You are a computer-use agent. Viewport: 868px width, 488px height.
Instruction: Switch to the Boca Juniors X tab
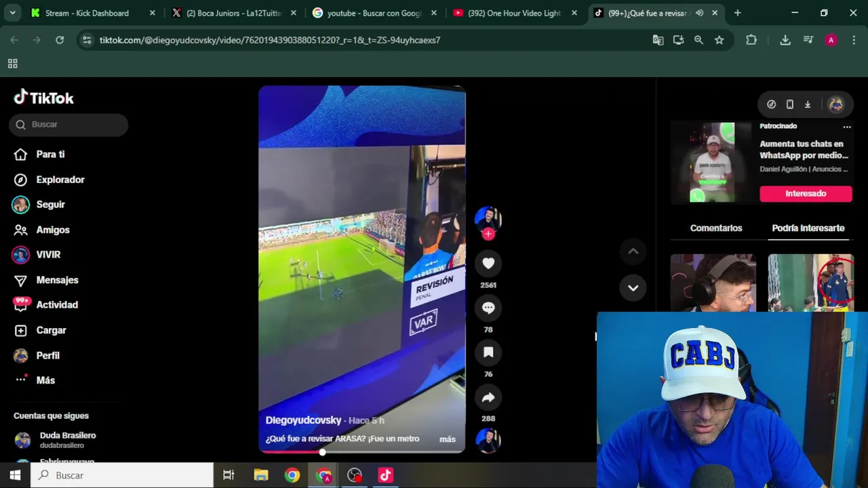click(232, 13)
